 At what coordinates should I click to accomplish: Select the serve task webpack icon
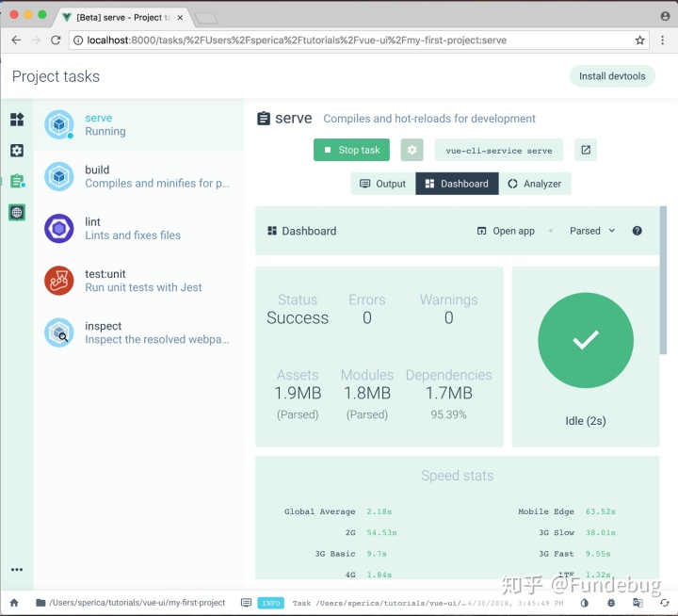tap(59, 124)
